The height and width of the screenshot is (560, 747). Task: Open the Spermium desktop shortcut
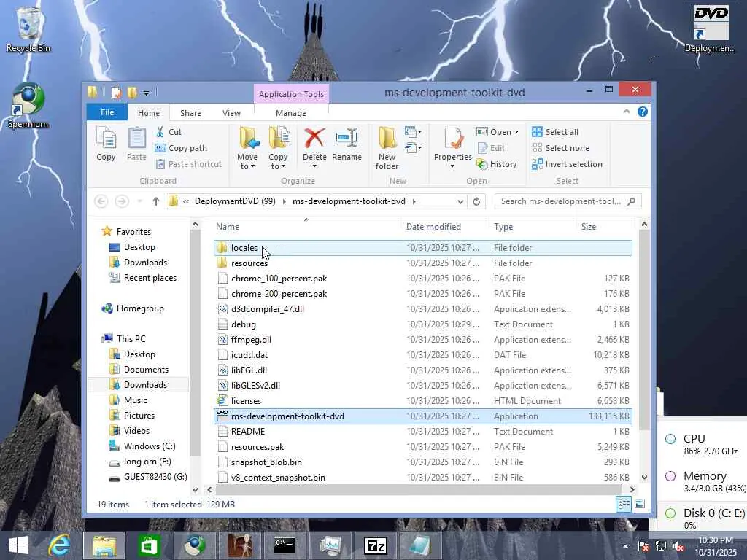(x=28, y=106)
